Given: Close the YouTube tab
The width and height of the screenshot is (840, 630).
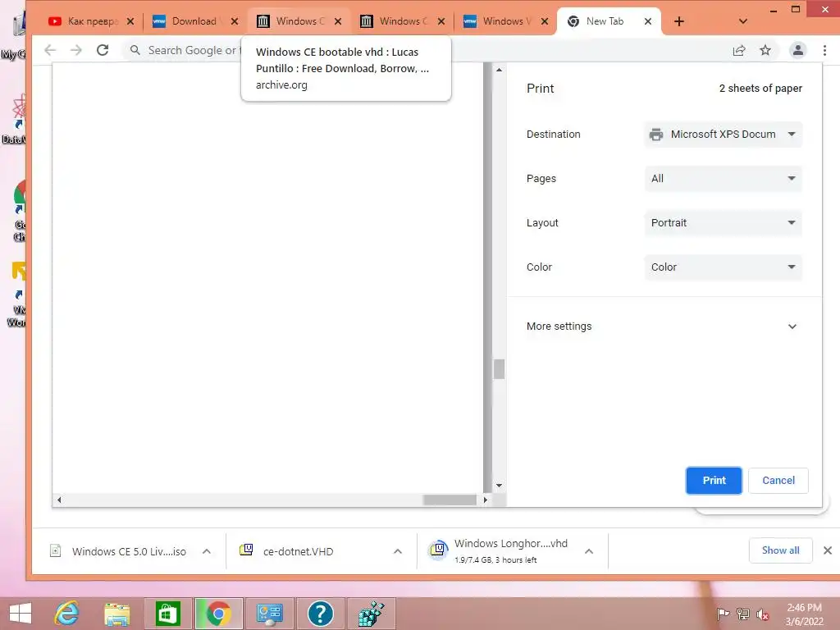Looking at the screenshot, I should [130, 21].
